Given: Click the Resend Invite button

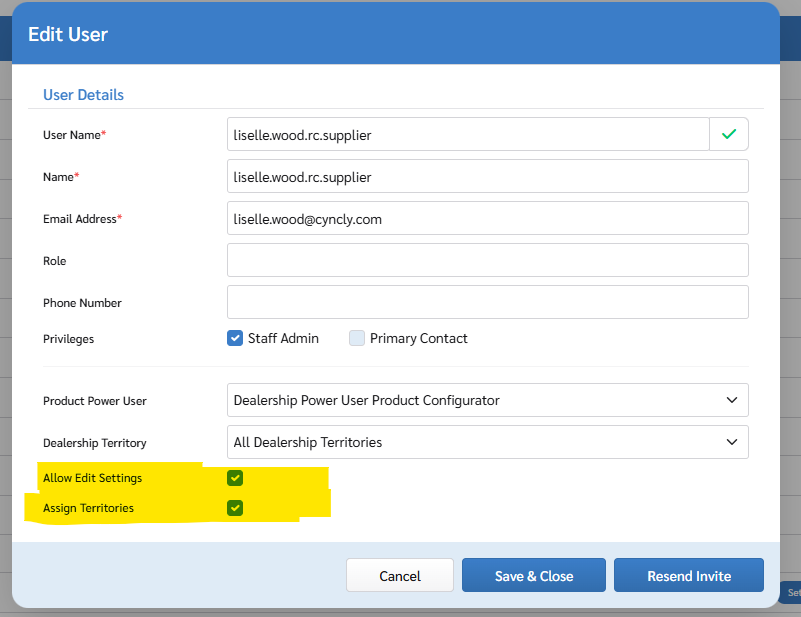Looking at the screenshot, I should [x=688, y=576].
